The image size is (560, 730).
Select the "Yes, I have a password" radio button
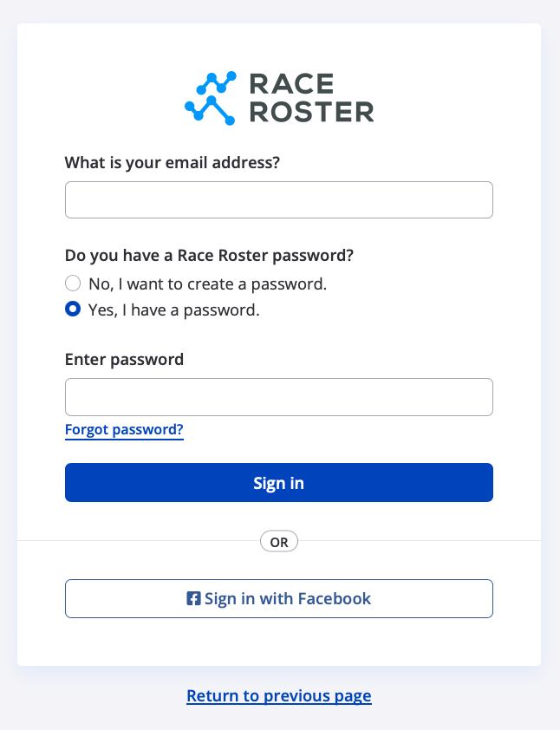[73, 310]
